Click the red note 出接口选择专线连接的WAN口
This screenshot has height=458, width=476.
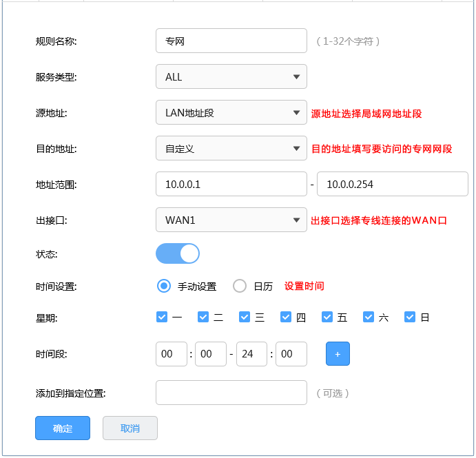pos(379,220)
